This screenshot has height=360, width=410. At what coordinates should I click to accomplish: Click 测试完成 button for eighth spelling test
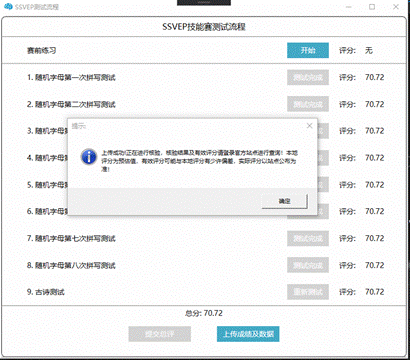(308, 265)
